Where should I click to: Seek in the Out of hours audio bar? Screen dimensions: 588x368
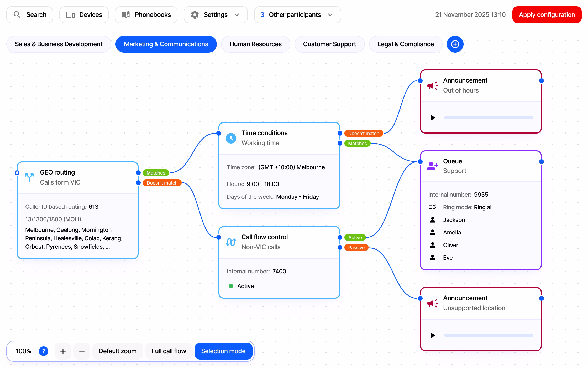(489, 118)
